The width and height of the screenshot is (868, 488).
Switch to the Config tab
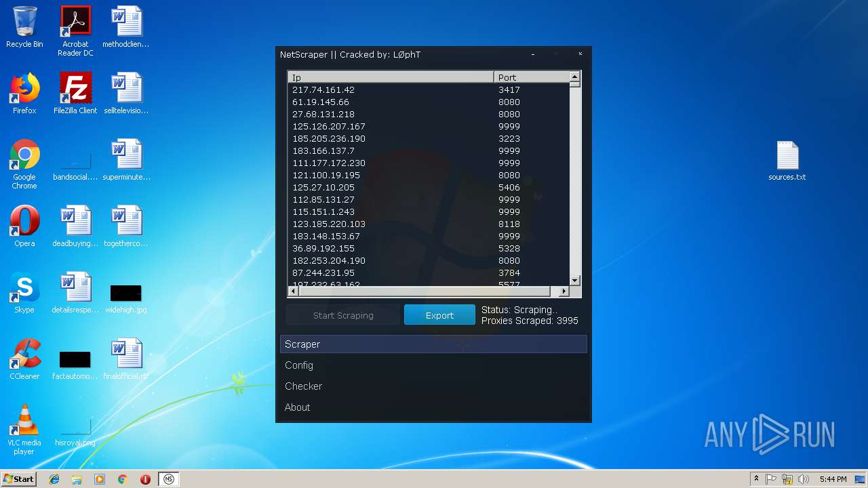tap(433, 365)
